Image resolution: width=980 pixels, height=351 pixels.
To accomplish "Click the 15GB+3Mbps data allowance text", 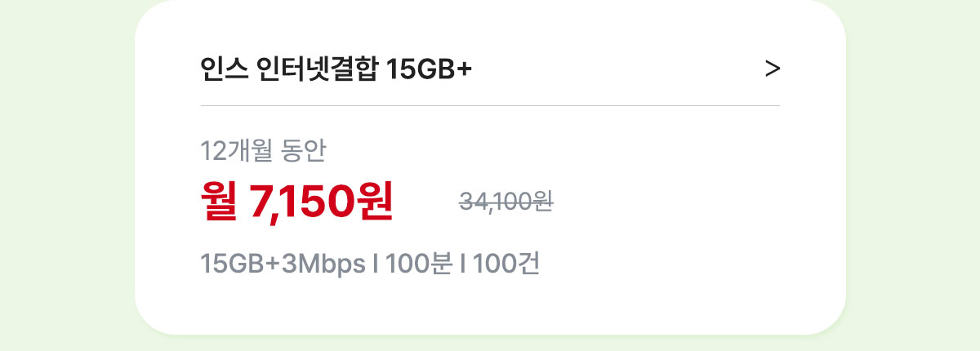I will 283,264.
